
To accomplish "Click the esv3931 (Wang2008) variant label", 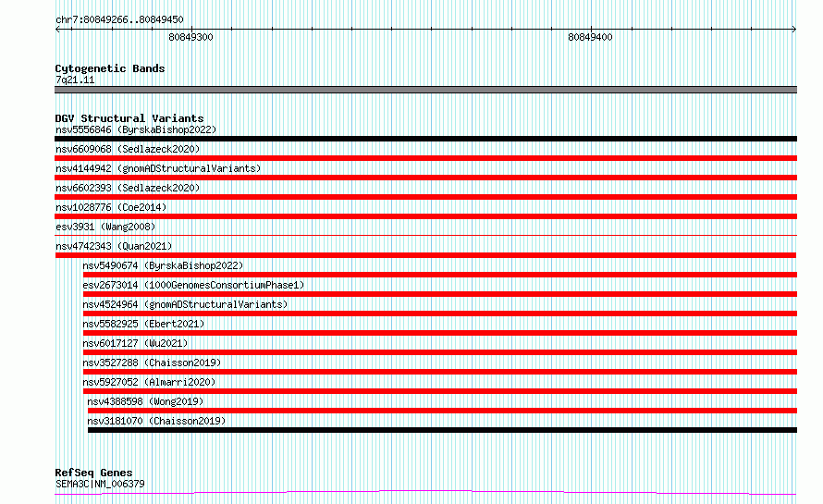I will tap(105, 227).
